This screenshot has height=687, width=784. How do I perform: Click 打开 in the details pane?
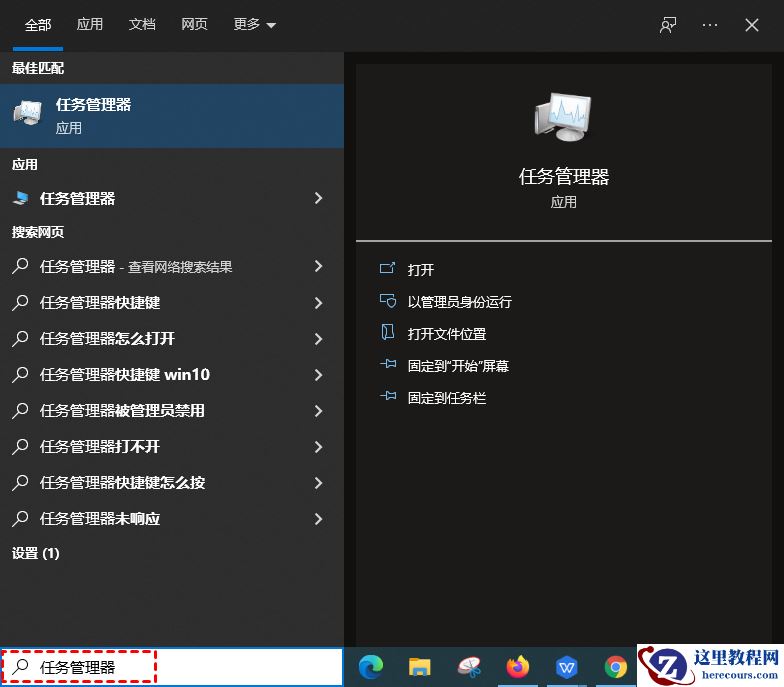[x=420, y=270]
